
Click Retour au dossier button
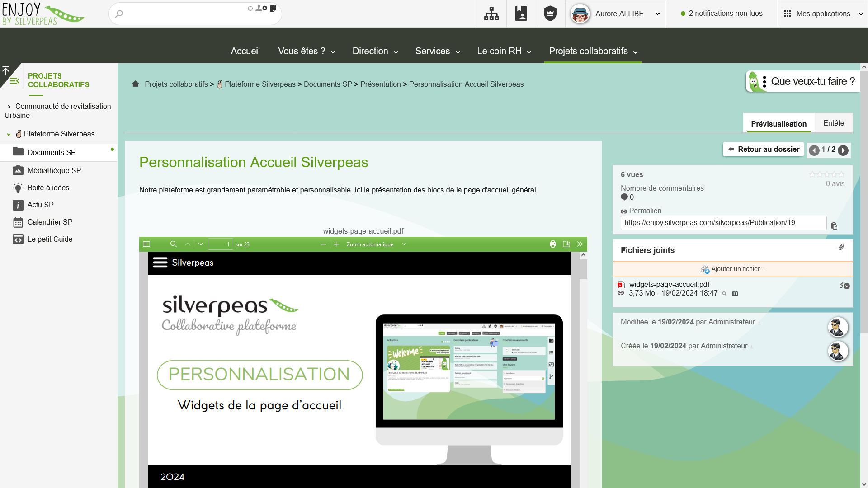764,149
